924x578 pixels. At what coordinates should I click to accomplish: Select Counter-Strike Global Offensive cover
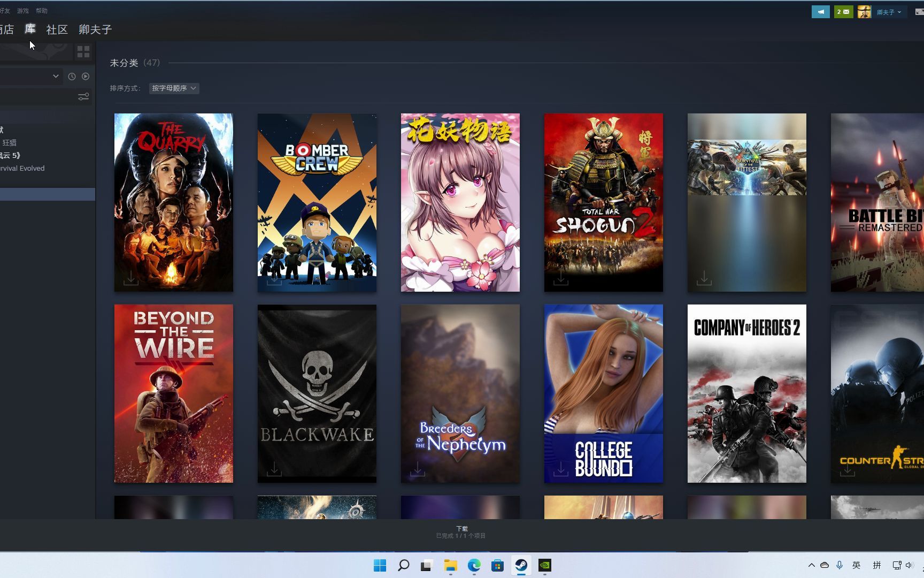(x=877, y=393)
